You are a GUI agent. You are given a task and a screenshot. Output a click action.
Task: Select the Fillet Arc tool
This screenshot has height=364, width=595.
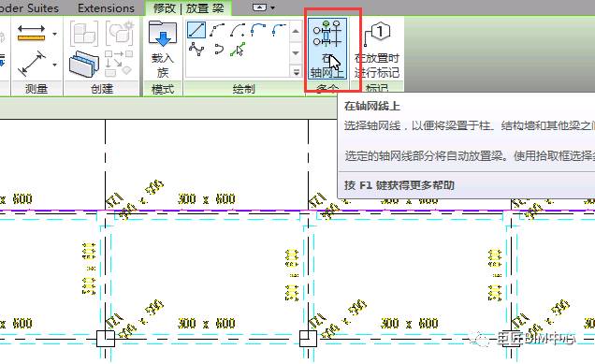click(279, 30)
